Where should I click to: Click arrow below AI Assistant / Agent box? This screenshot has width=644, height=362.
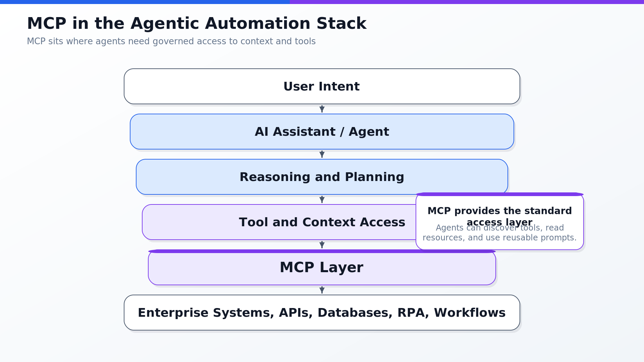(322, 154)
